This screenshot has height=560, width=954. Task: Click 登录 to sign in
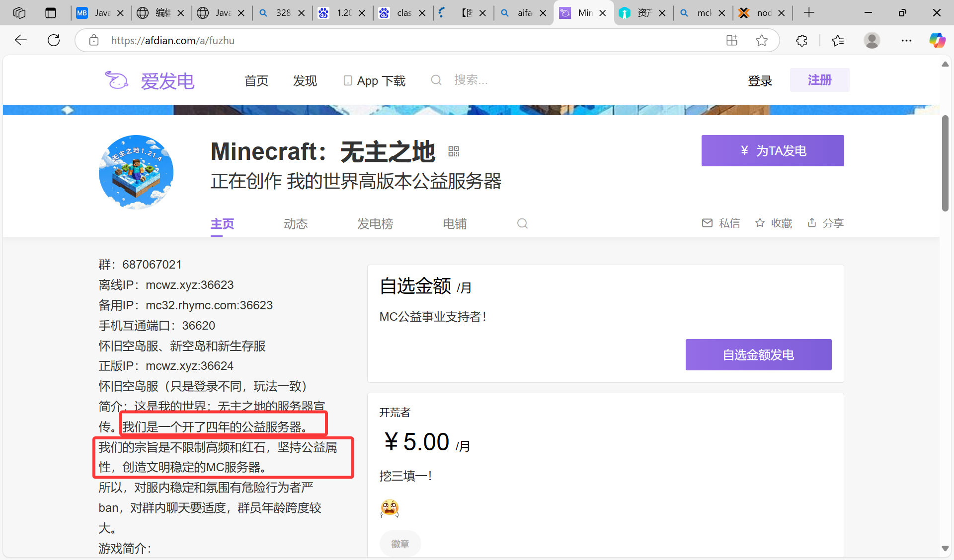click(760, 80)
